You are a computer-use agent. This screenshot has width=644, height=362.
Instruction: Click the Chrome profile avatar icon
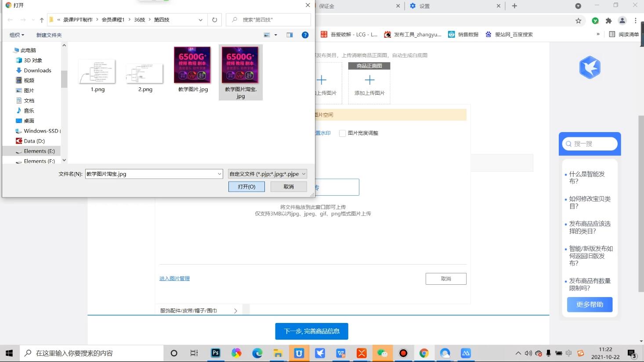[x=622, y=21]
